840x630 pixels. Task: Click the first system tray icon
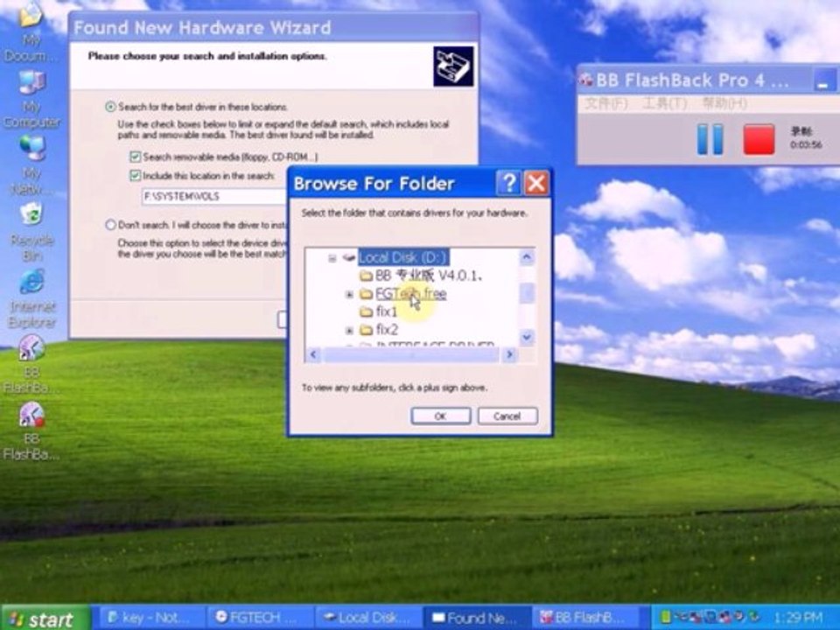coord(666,619)
